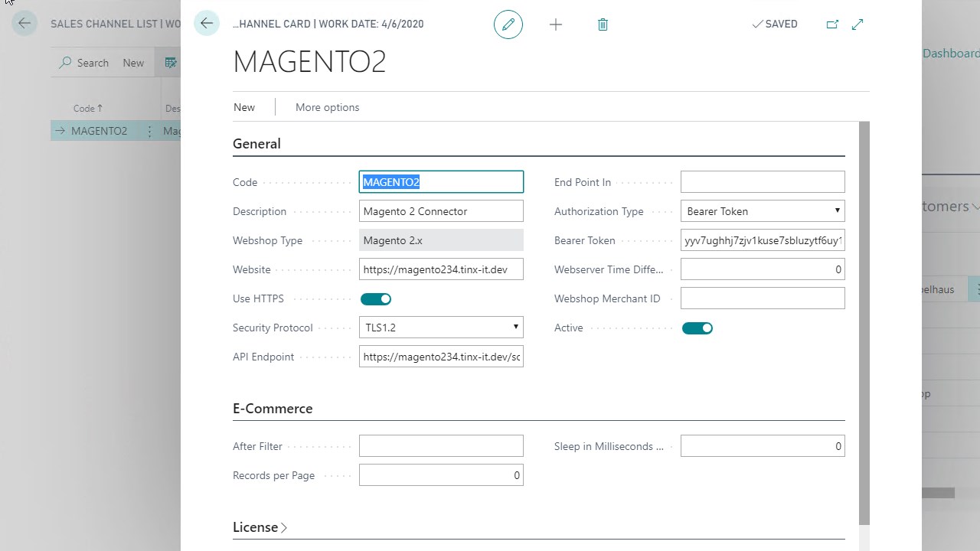Click More options on the card
The image size is (980, 551).
[327, 107]
